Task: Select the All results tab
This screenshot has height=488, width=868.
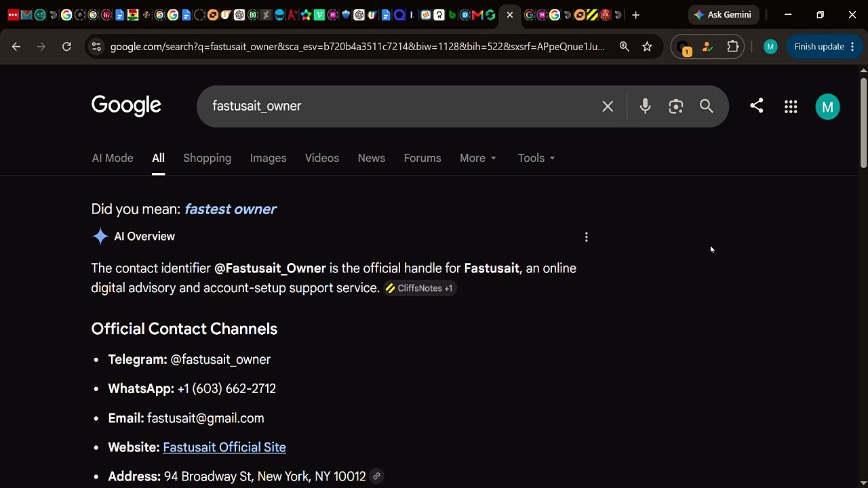Action: coord(158,158)
